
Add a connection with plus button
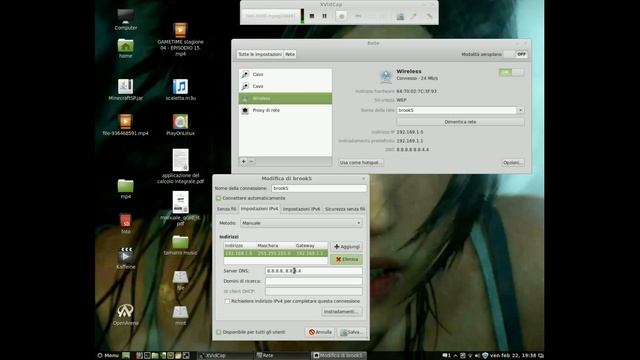[x=244, y=162]
